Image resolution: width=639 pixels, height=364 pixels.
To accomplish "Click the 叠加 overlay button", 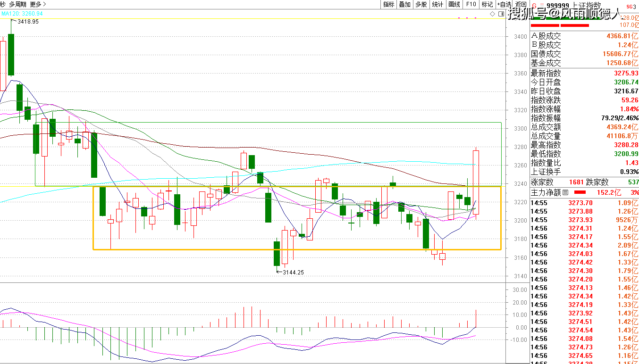I will pyautogui.click(x=404, y=4).
